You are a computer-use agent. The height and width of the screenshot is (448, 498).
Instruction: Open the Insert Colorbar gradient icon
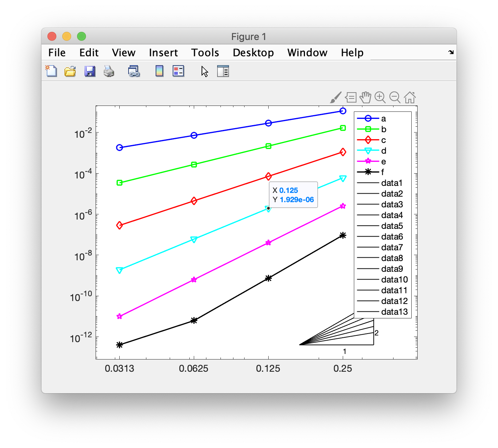coord(159,71)
